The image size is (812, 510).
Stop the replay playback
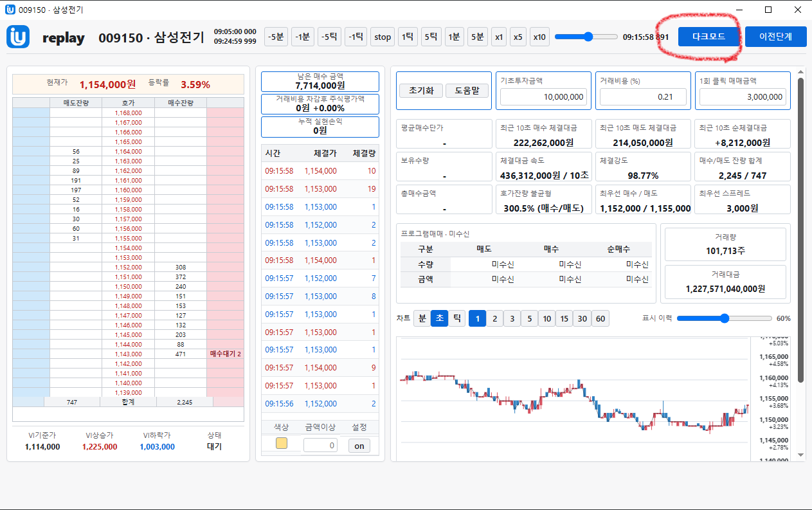click(383, 37)
